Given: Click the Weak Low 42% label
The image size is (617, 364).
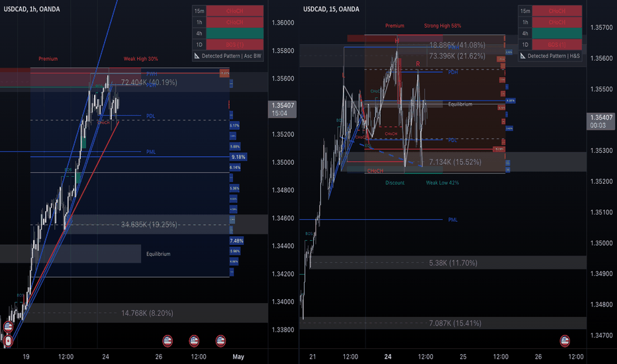Looking at the screenshot, I should [442, 183].
